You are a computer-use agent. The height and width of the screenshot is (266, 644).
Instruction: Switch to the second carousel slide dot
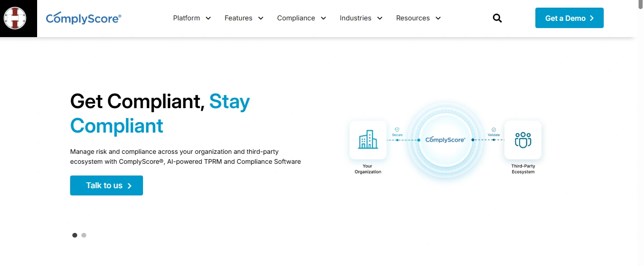(84, 235)
